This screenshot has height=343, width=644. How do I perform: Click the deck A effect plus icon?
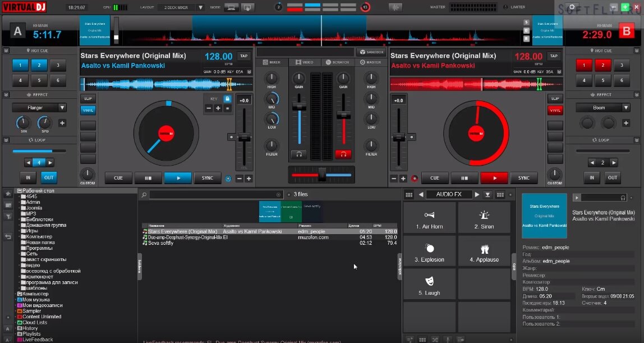62,123
